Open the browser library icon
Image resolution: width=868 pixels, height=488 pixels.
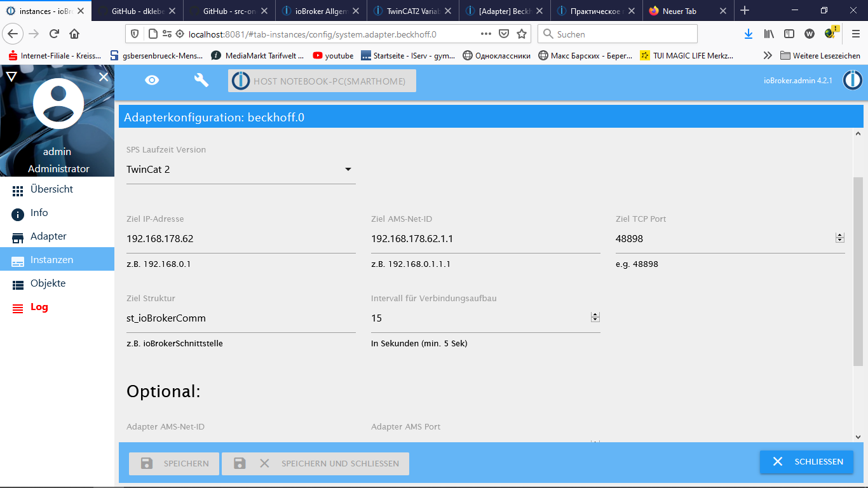point(769,34)
